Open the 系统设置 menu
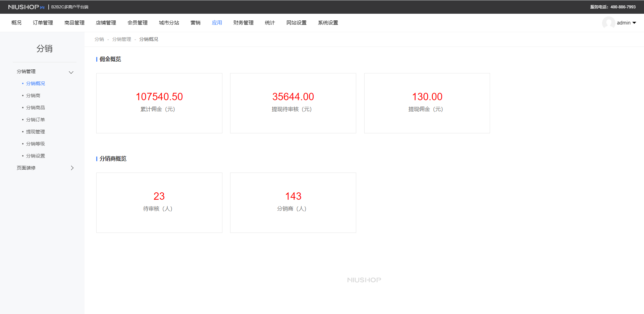 [328, 23]
